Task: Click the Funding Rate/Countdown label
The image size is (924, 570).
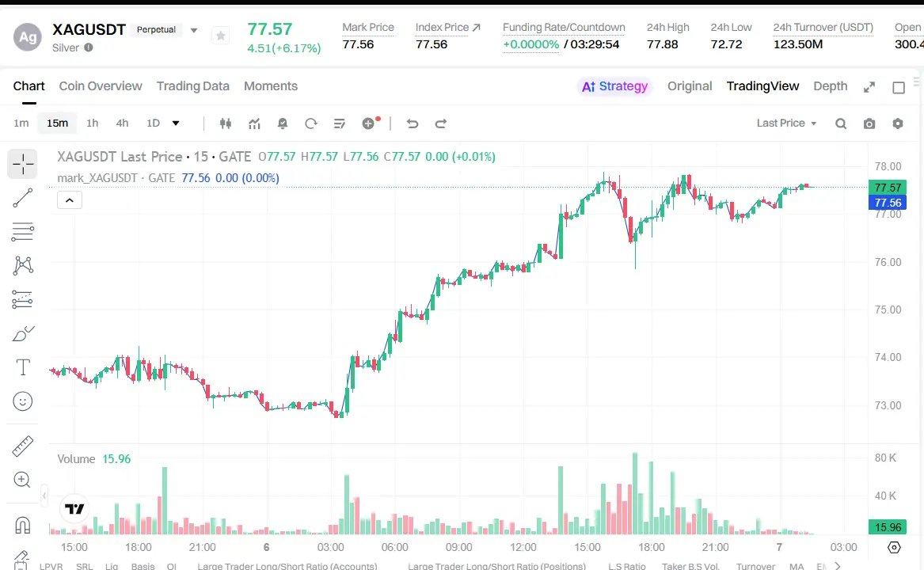Action: click(564, 27)
